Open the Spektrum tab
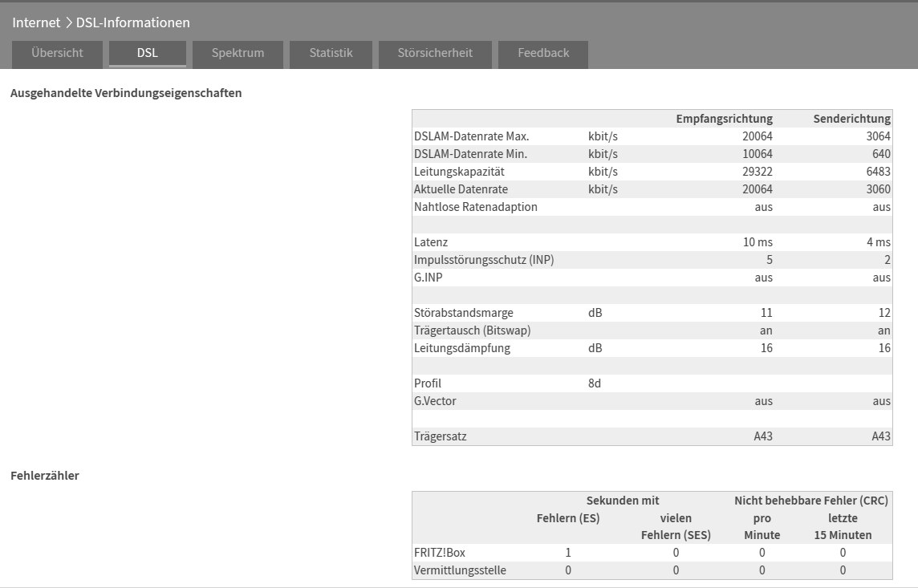 coord(238,54)
